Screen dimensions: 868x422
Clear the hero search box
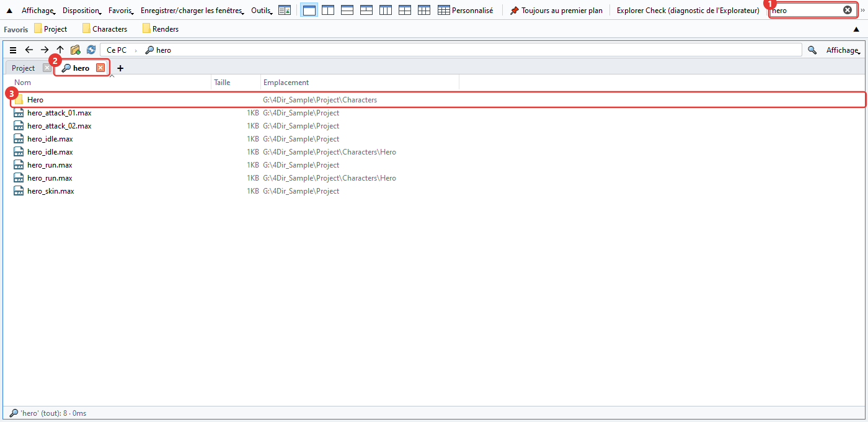pos(848,11)
